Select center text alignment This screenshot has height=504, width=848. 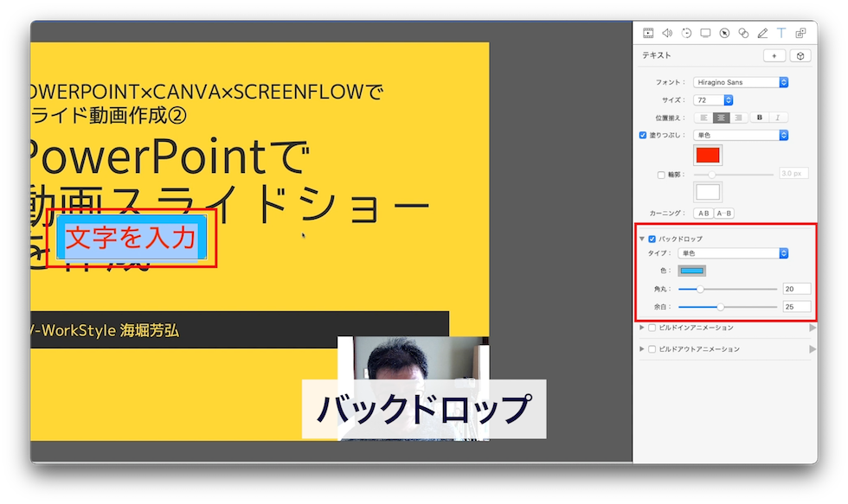pos(722,118)
